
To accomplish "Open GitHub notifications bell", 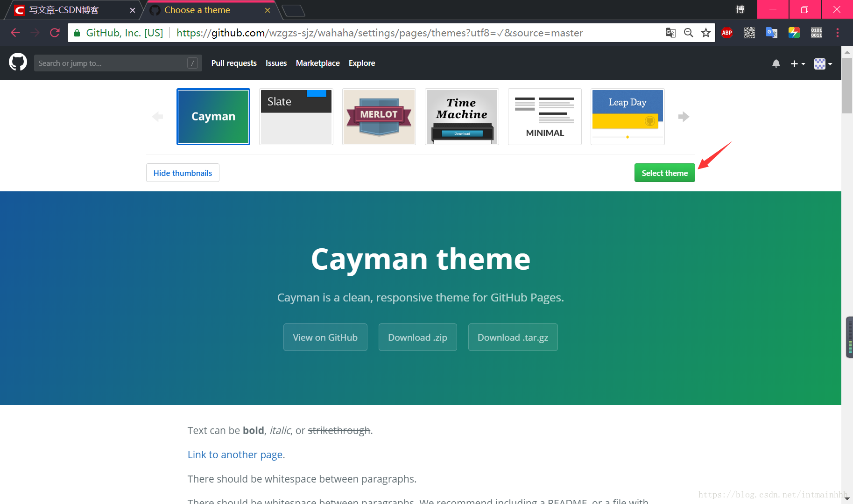I will [x=776, y=63].
